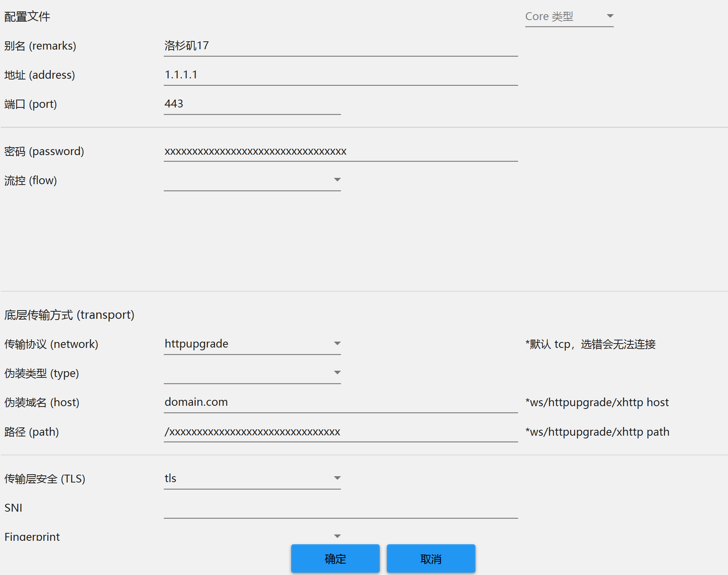The image size is (728, 575).
Task: Open the 传输协议 (network) httpupgrade dropdown
Action: click(x=252, y=344)
